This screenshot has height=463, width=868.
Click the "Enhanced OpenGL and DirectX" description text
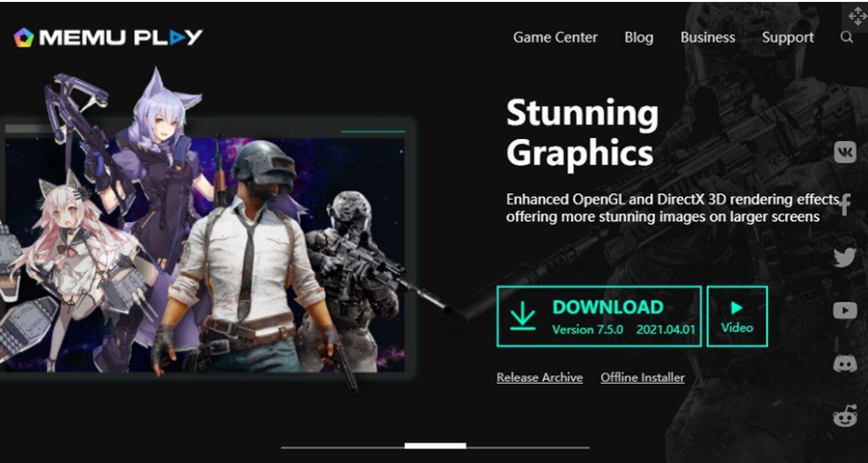click(x=671, y=207)
